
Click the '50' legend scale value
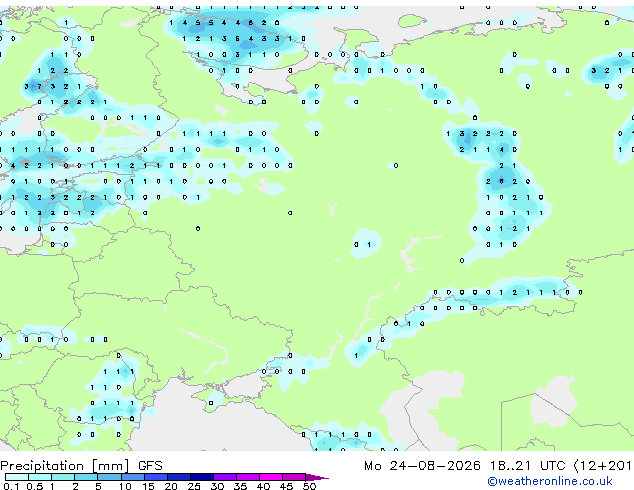pyautogui.click(x=309, y=486)
